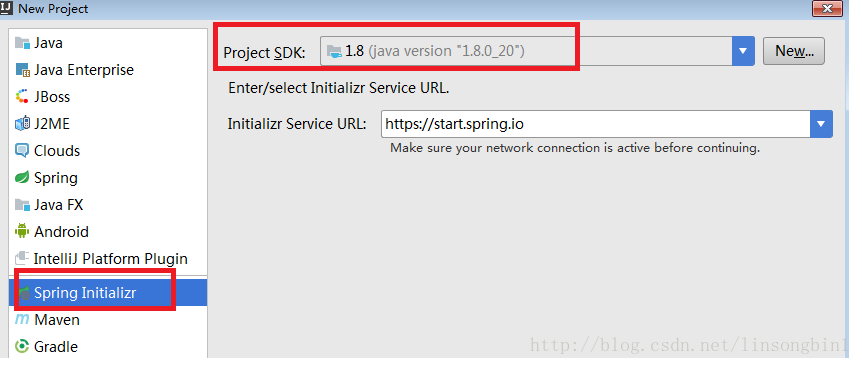Click the Java Enterprise icon
Viewport: 862px width, 365px height.
(x=22, y=70)
